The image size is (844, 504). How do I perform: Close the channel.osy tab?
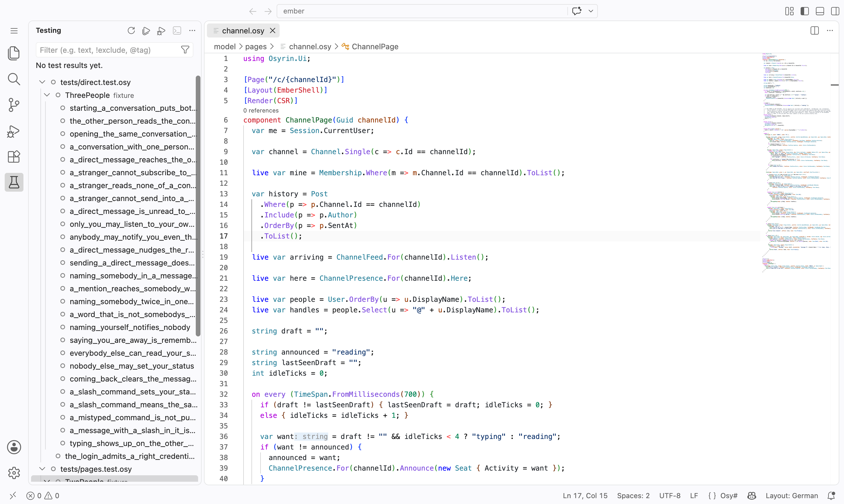[272, 30]
